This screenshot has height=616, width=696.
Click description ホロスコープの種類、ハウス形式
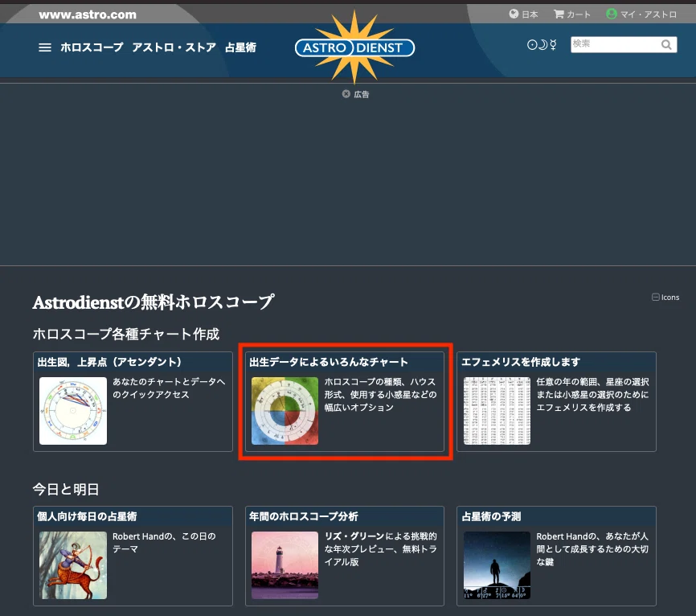tap(380, 394)
